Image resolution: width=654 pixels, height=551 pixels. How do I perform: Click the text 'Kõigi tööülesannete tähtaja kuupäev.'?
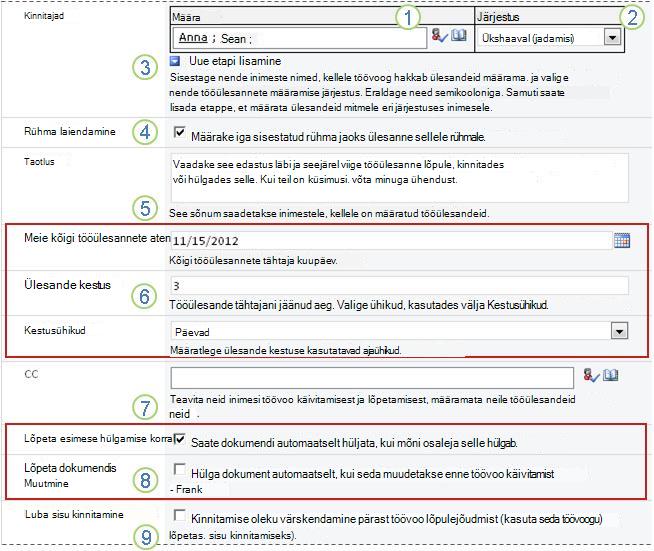pyautogui.click(x=253, y=261)
